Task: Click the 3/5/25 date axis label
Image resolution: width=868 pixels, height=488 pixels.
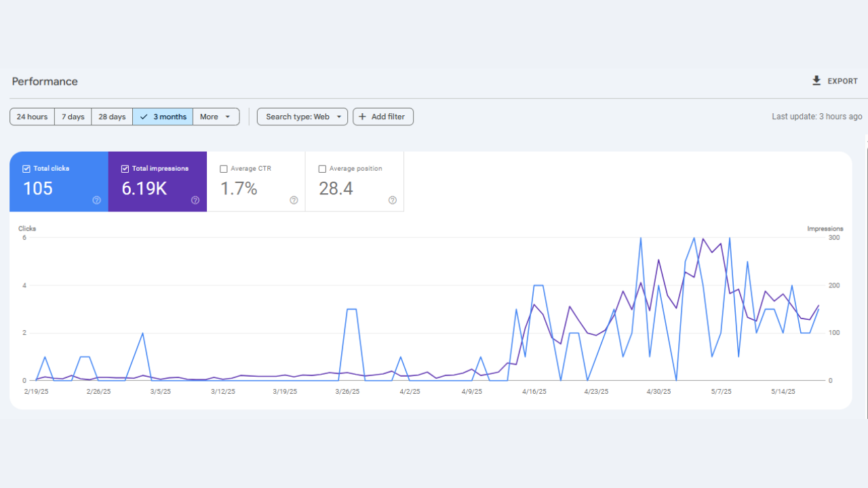Action: [x=161, y=392]
